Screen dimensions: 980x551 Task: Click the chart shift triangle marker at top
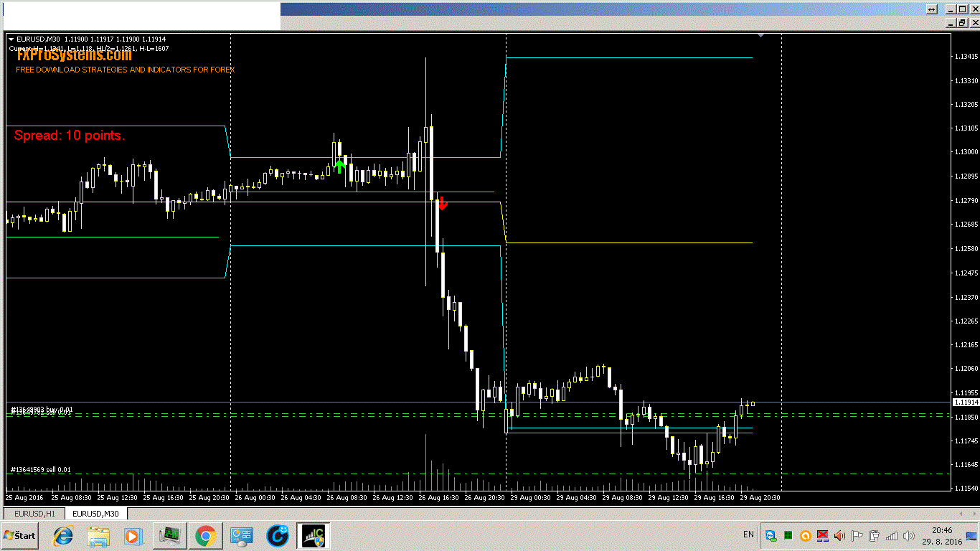tap(760, 35)
